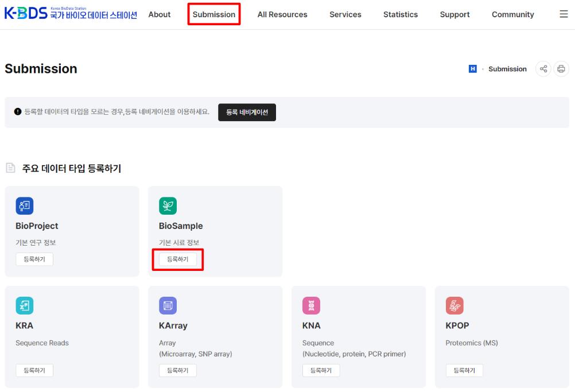This screenshot has height=392, width=575.
Task: Open the Statistics menu
Action: [x=400, y=14]
